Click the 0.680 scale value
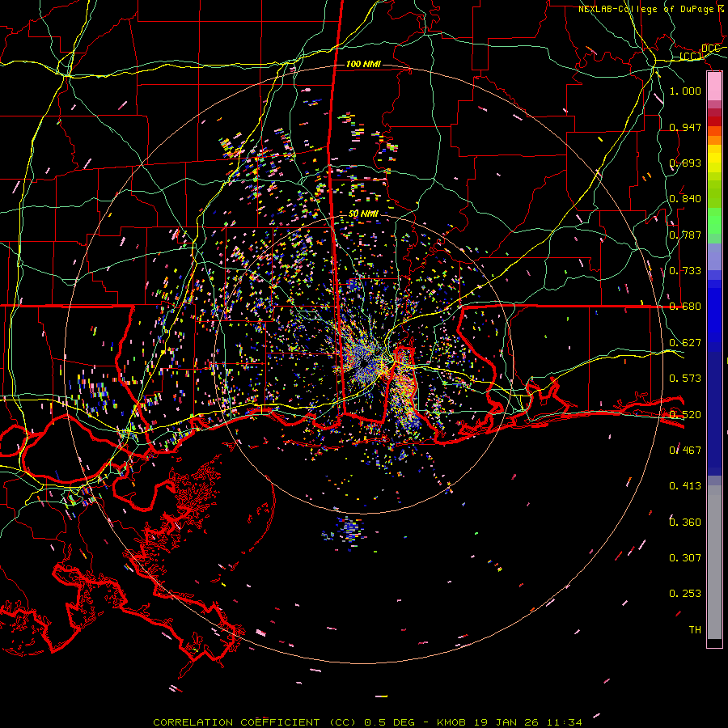This screenshot has height=728, width=728. click(685, 307)
